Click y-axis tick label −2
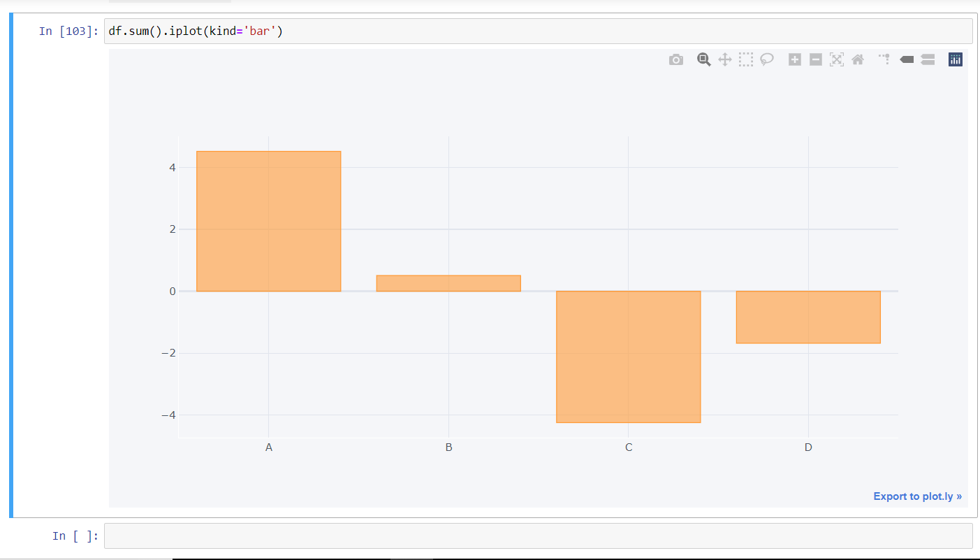 coord(168,353)
